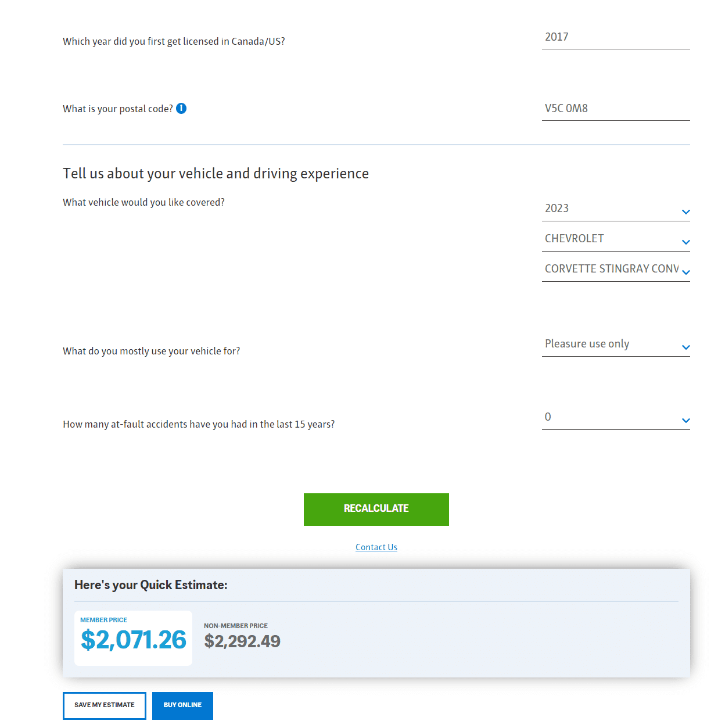
Task: Click the Corvette Stingray model dropdown chevron
Action: 685,272
